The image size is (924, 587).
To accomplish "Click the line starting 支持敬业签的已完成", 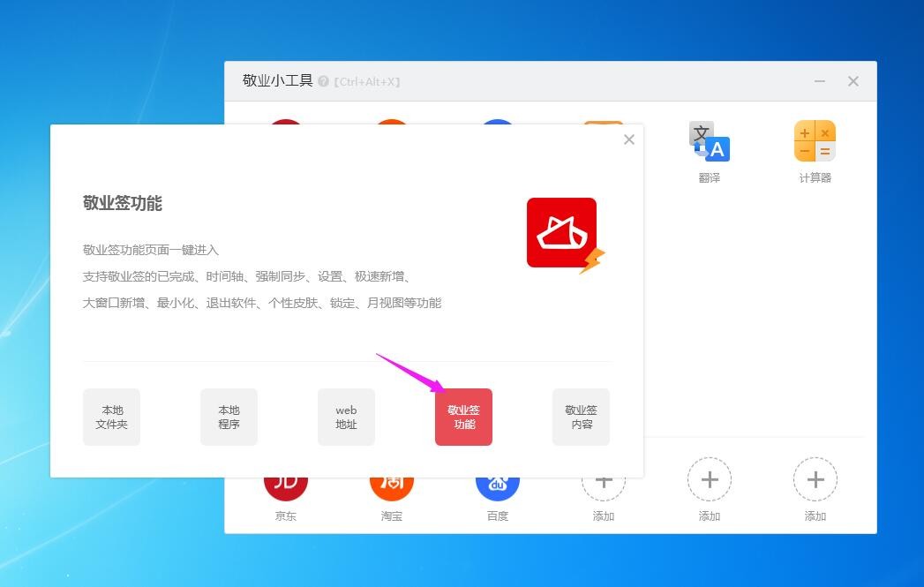I will tap(246, 276).
